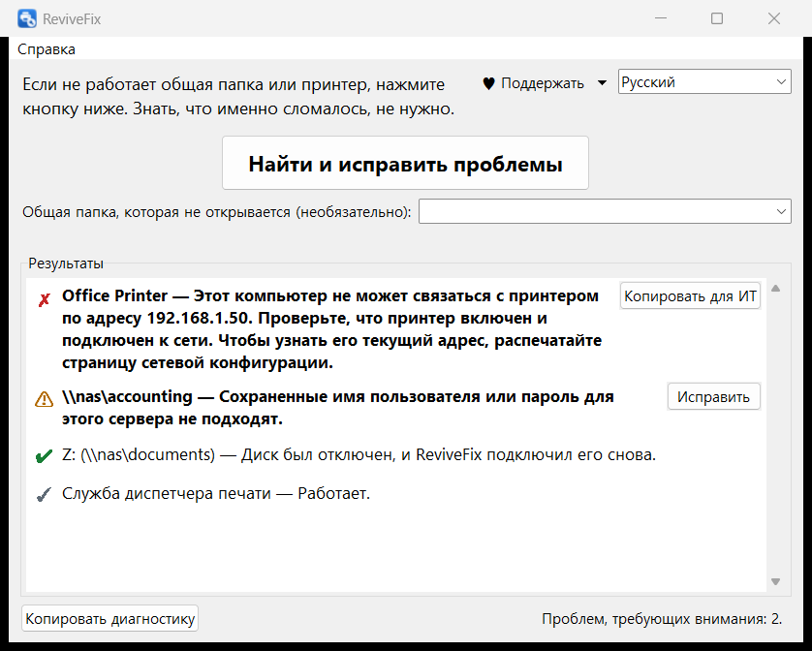Click the gray checkmark beside Служба диспетчера печати
The image size is (812, 651).
click(x=44, y=495)
